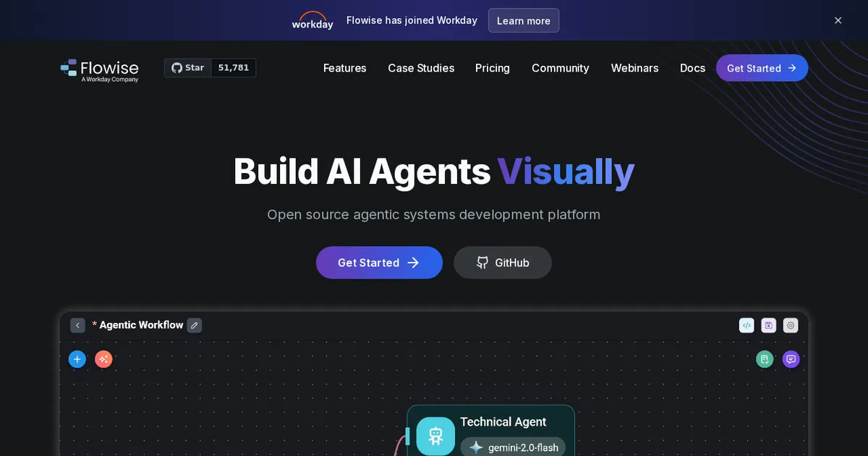The width and height of the screenshot is (868, 456).
Task: Click the open source platform subtitle
Action: [434, 214]
